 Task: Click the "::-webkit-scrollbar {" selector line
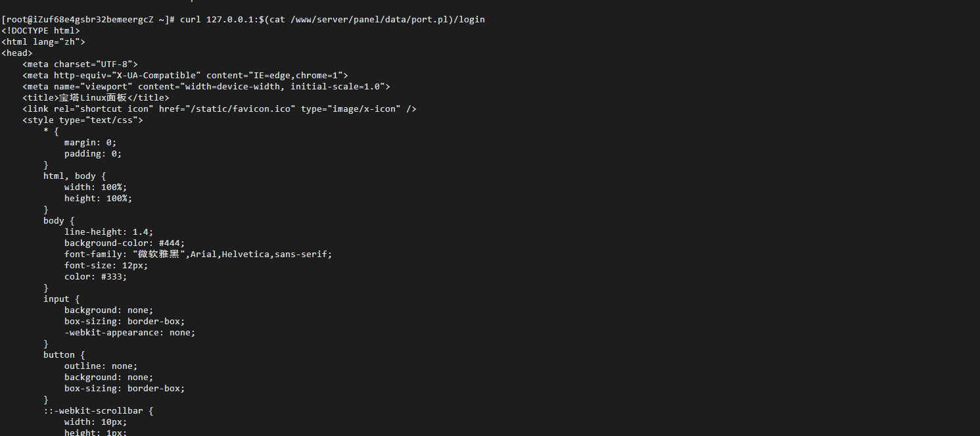pos(98,410)
